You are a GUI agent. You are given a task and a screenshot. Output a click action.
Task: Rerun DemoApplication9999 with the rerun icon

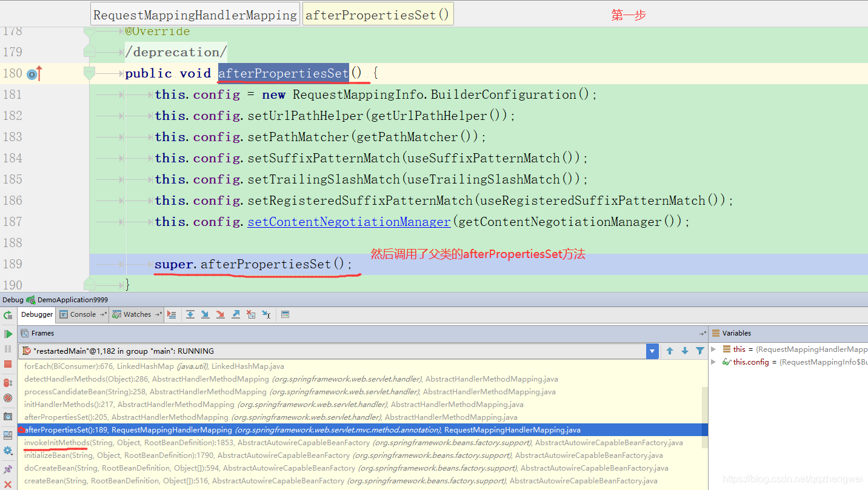pos(8,314)
